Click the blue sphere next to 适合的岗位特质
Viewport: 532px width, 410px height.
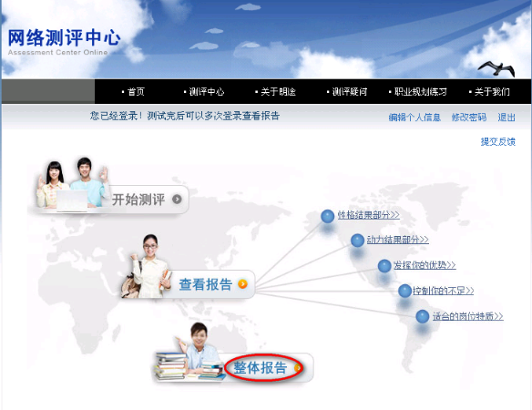[423, 317]
